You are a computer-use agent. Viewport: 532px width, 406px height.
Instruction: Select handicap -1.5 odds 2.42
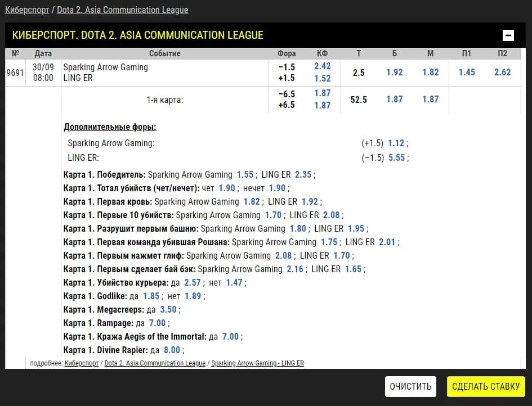tap(323, 66)
